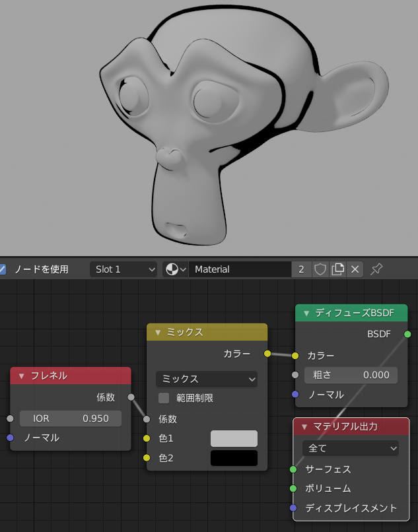Toggle the pin icon in node header

point(376,269)
